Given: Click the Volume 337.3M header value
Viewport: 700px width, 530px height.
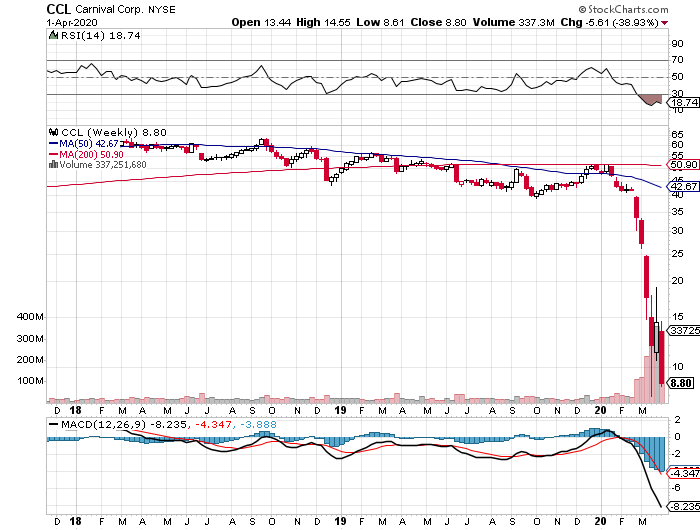Looking at the screenshot, I should click(x=514, y=22).
